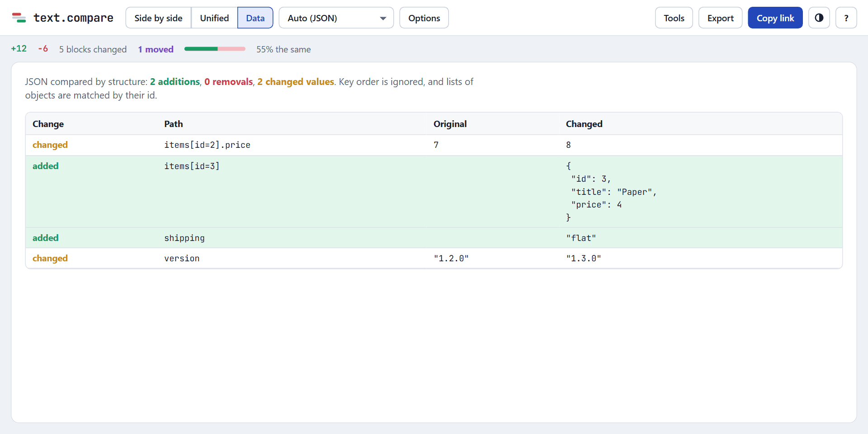Viewport: 868px width, 434px height.
Task: Click the '1 moved' indicator
Action: 156,49
